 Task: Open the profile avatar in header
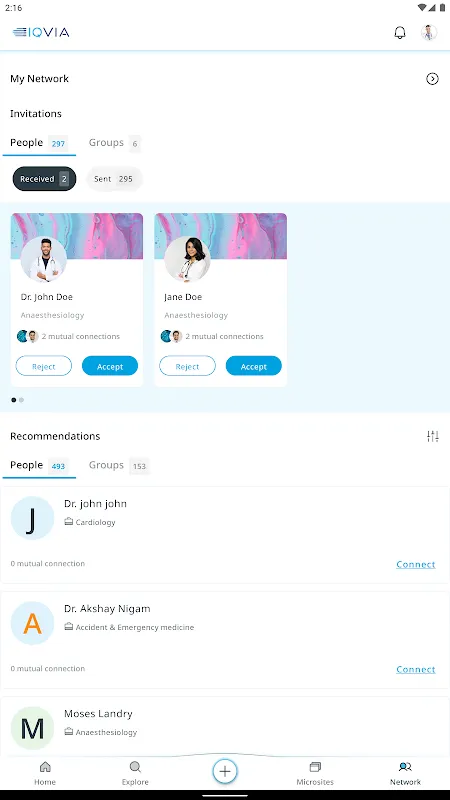429,33
